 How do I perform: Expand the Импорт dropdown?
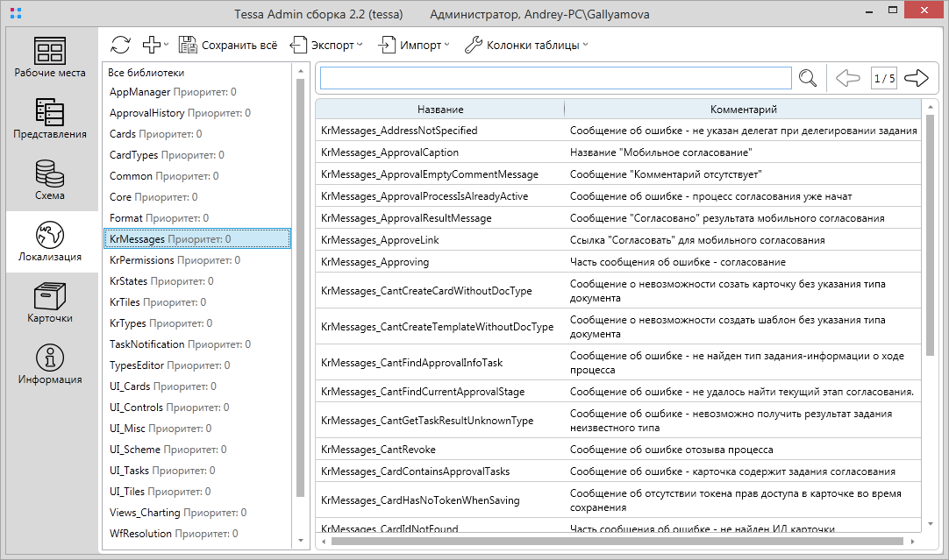click(413, 45)
